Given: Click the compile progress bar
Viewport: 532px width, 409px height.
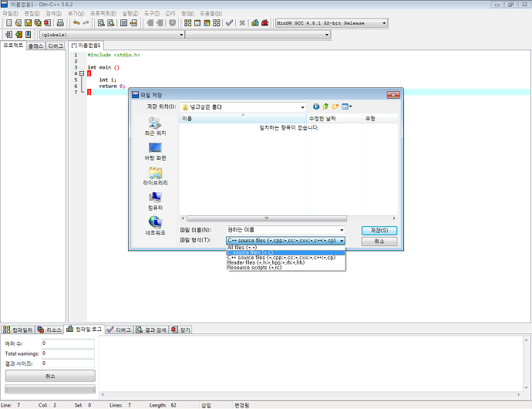Looking at the screenshot, I should [x=50, y=389].
